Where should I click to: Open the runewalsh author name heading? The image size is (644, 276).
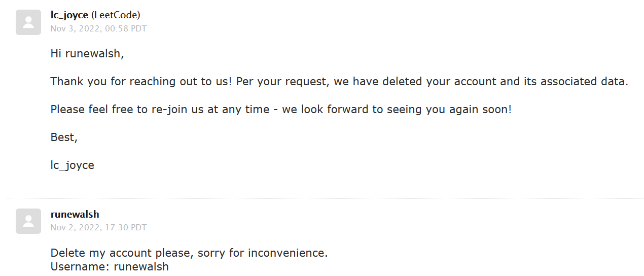(x=75, y=214)
